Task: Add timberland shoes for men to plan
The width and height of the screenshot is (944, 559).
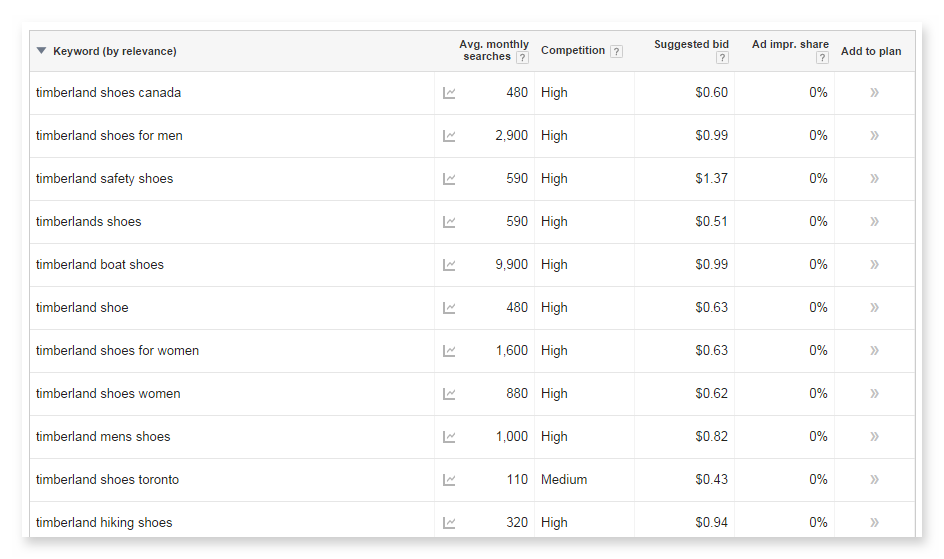Action: click(x=874, y=136)
